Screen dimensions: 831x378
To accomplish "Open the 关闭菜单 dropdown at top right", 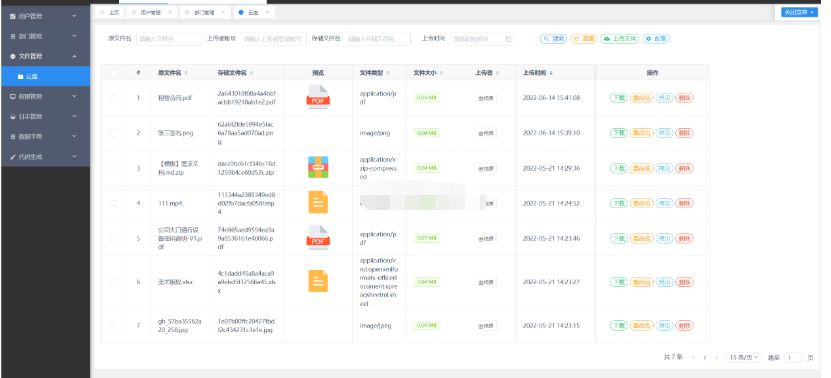I will [x=800, y=12].
